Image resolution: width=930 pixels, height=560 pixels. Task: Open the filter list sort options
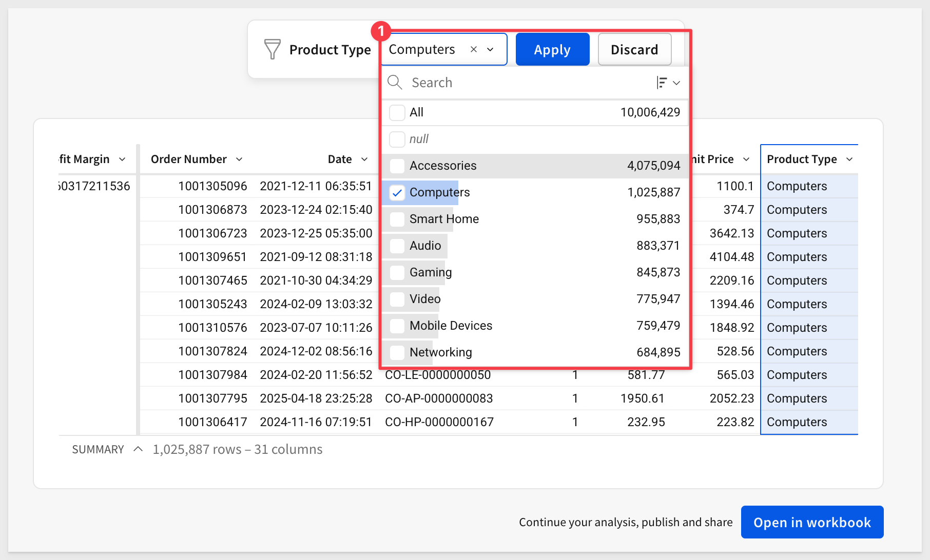[668, 83]
